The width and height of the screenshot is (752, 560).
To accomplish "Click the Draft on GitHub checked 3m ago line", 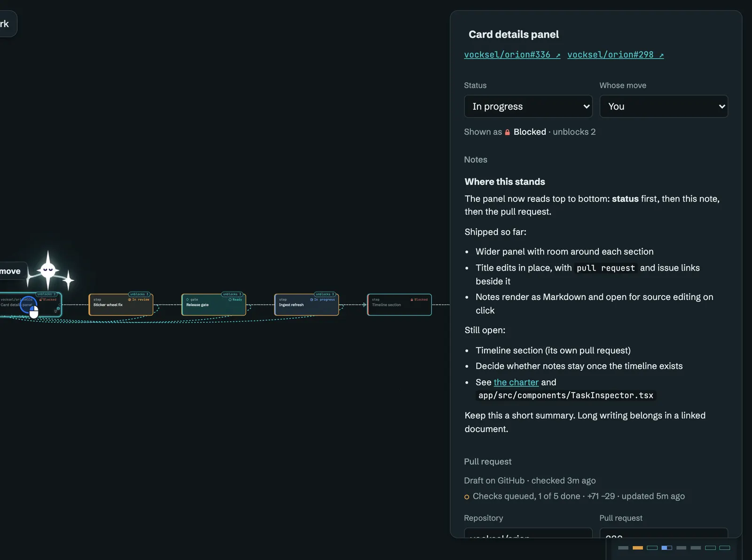I will click(530, 481).
